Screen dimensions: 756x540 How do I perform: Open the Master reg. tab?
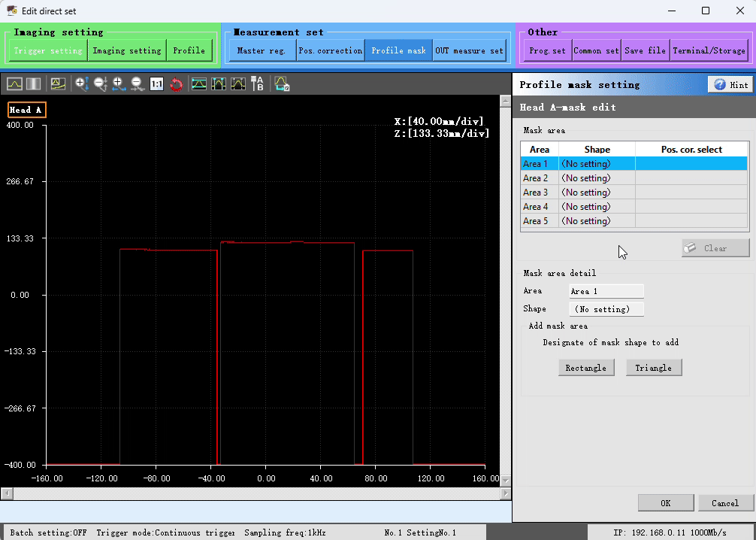point(262,50)
